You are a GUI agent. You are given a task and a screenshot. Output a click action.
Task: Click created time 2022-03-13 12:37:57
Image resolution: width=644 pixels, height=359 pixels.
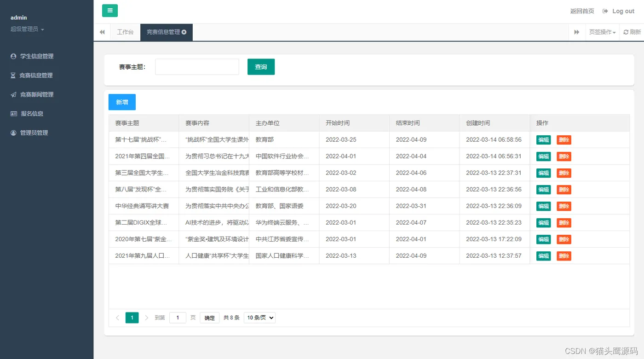click(494, 255)
